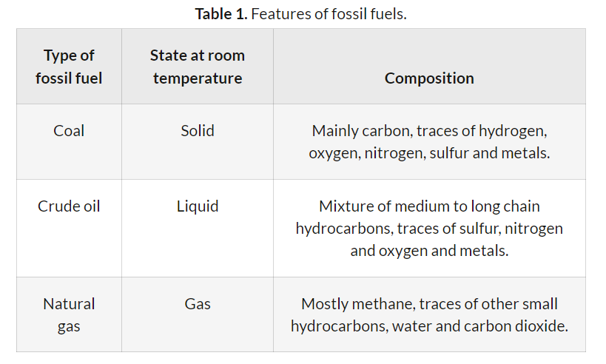The height and width of the screenshot is (364, 606).
Task: Select the 'State at room temperature' header
Action: [198, 67]
